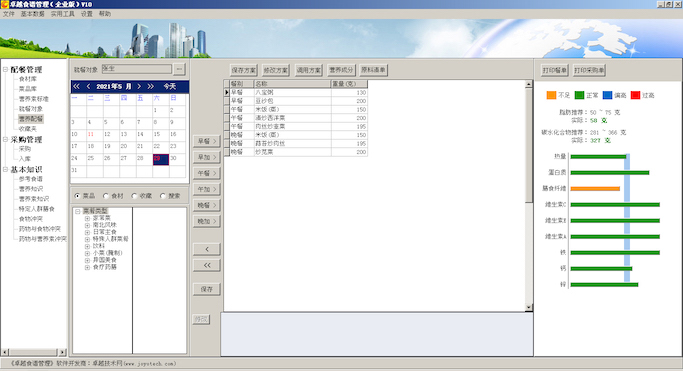This screenshot has width=683, height=371.
Task: Expand the 日常主食 category node
Action: click(x=87, y=232)
